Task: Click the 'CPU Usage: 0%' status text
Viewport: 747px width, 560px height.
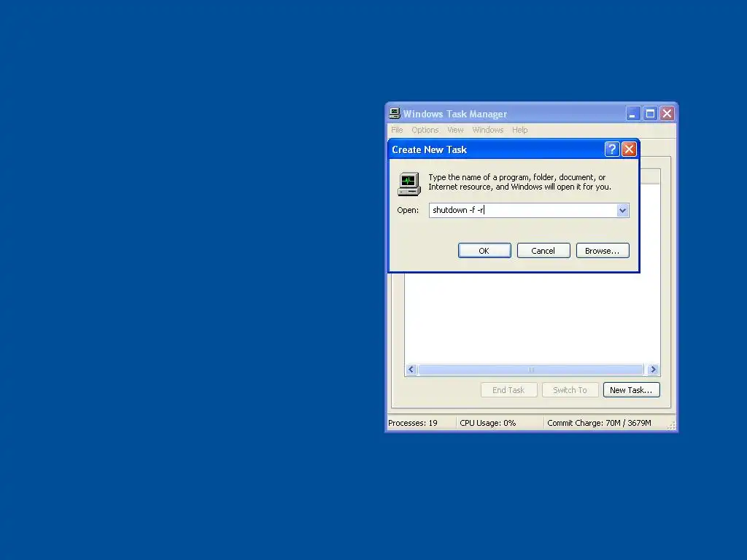Action: pos(488,423)
